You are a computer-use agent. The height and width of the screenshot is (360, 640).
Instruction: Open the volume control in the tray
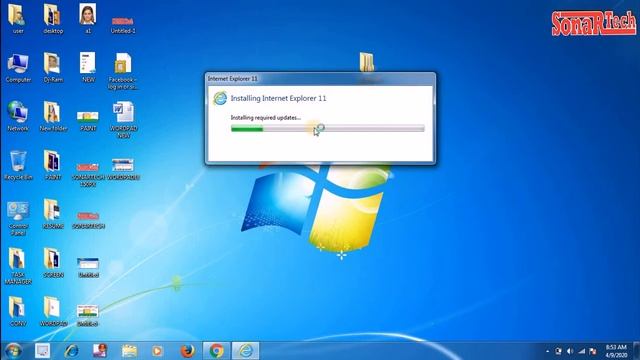pyautogui.click(x=570, y=351)
